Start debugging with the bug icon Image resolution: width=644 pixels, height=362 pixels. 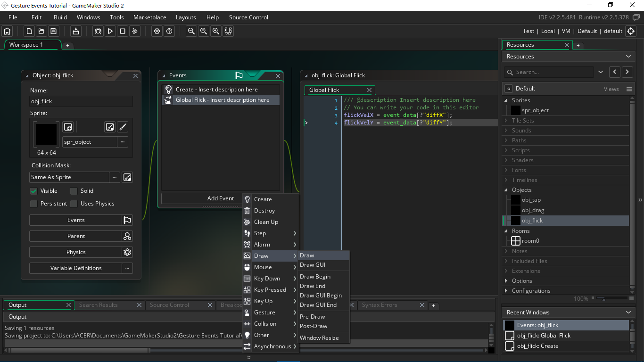98,31
